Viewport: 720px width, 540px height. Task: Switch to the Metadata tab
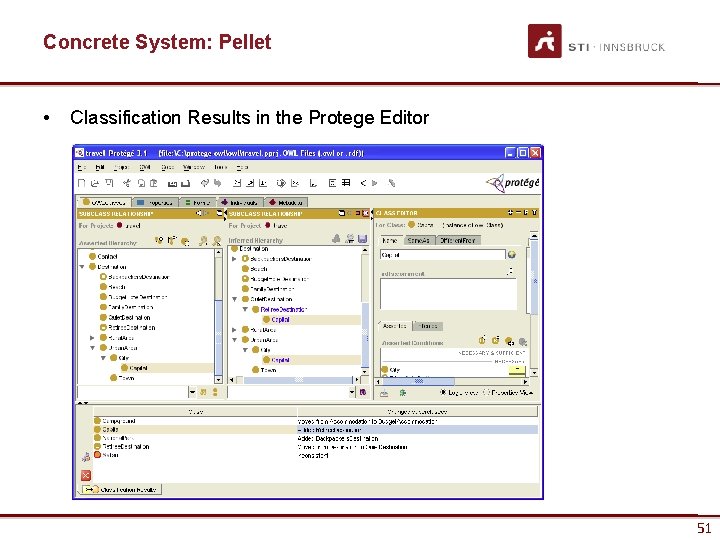(286, 202)
